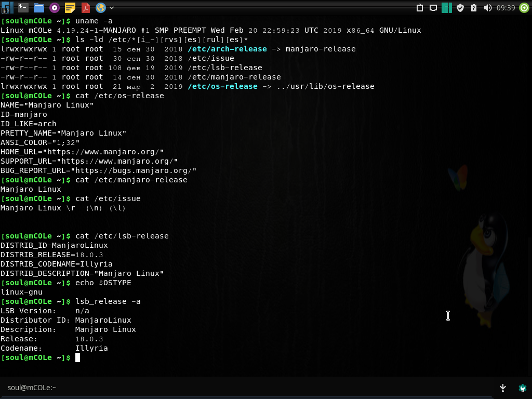This screenshot has width=532, height=399.
Task: Click the terminal cursor at the last prompt
Action: (77, 357)
